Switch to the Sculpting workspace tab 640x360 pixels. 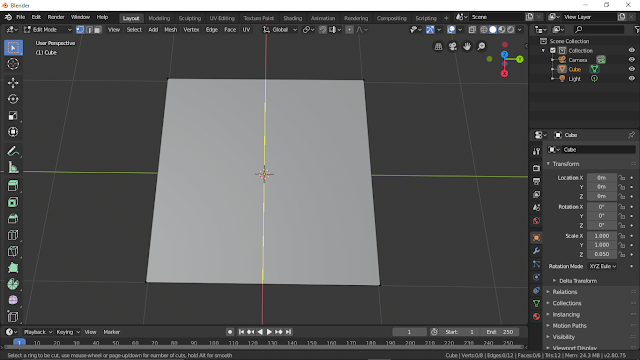click(190, 18)
